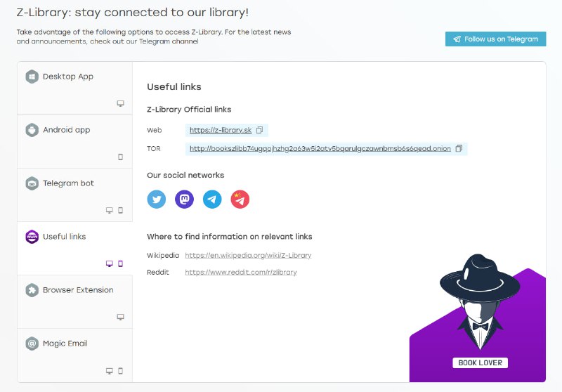
Task: Click the Desktop App hexagon icon
Action: [32, 77]
